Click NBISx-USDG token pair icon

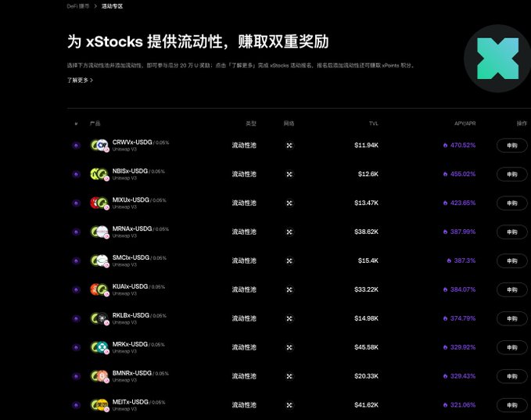[x=99, y=174]
